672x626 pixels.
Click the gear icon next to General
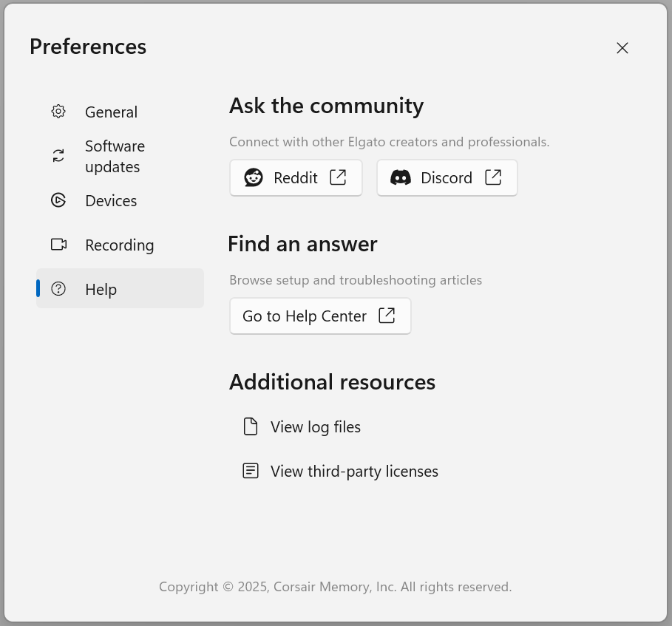pyautogui.click(x=58, y=112)
